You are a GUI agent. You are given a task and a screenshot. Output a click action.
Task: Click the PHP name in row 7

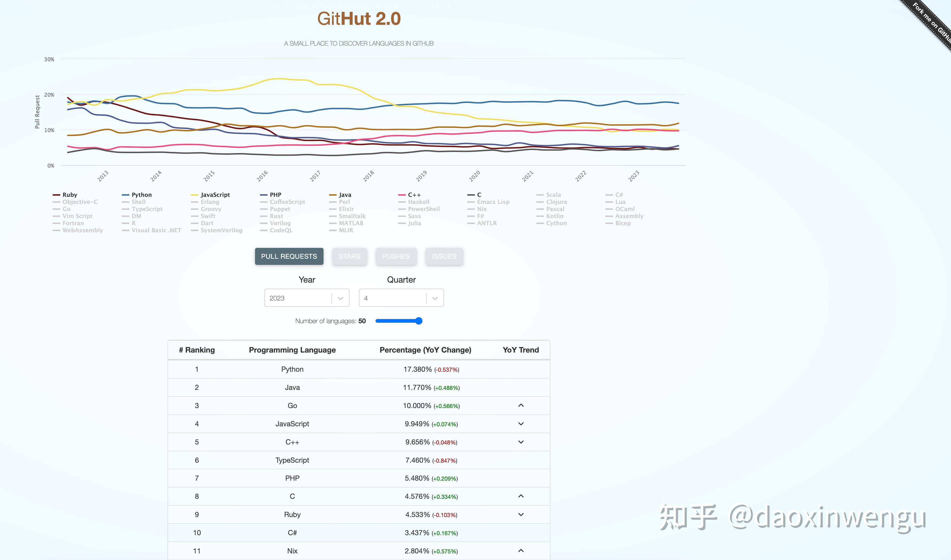pyautogui.click(x=292, y=478)
